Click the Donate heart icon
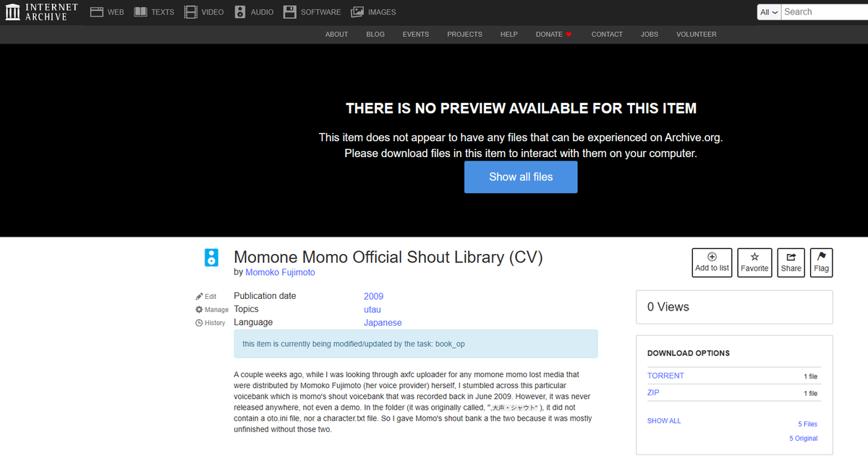Screen dimensions: 868x456 (x=569, y=34)
